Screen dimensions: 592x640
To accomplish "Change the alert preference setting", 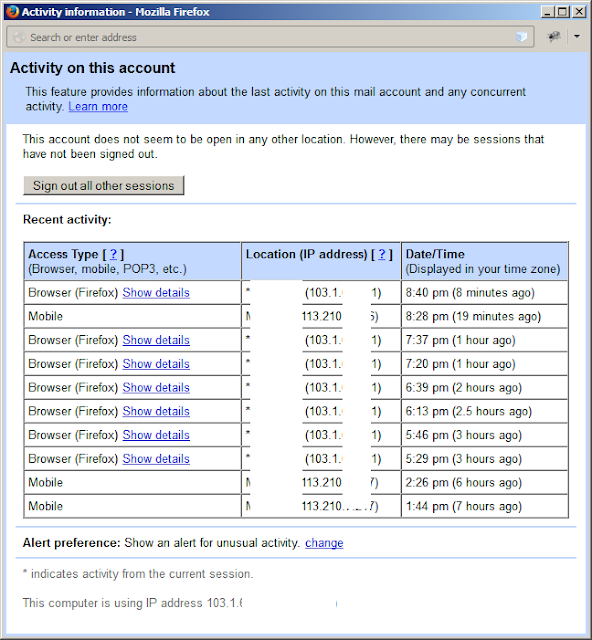I will (324, 543).
